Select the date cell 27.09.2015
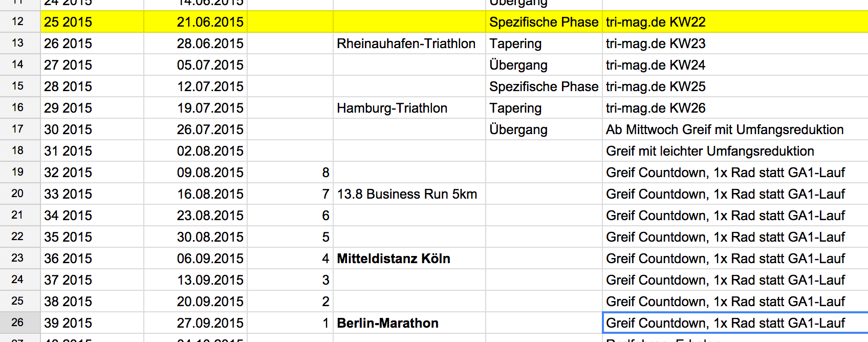The height and width of the screenshot is (342, 868). tap(210, 323)
